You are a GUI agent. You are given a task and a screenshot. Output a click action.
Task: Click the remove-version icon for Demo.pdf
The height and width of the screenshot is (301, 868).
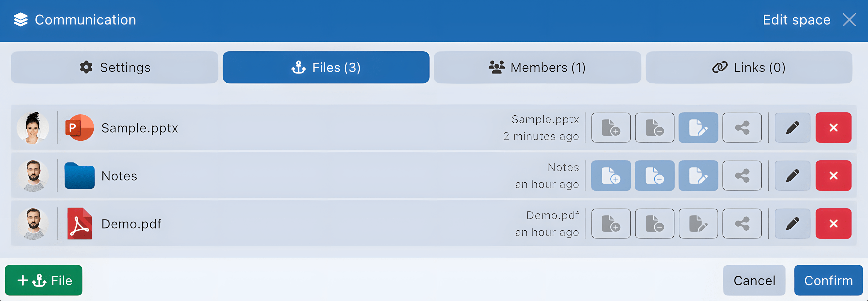point(655,223)
